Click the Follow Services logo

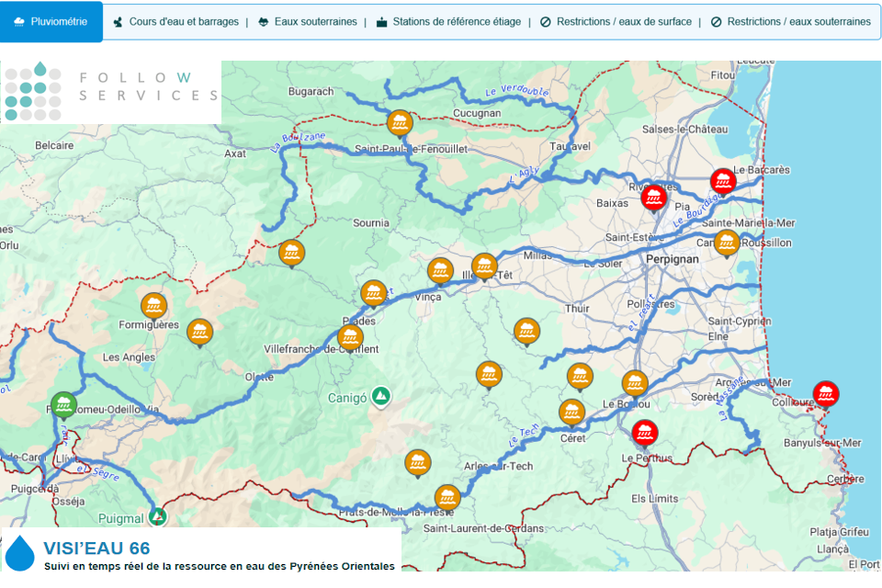(110, 92)
